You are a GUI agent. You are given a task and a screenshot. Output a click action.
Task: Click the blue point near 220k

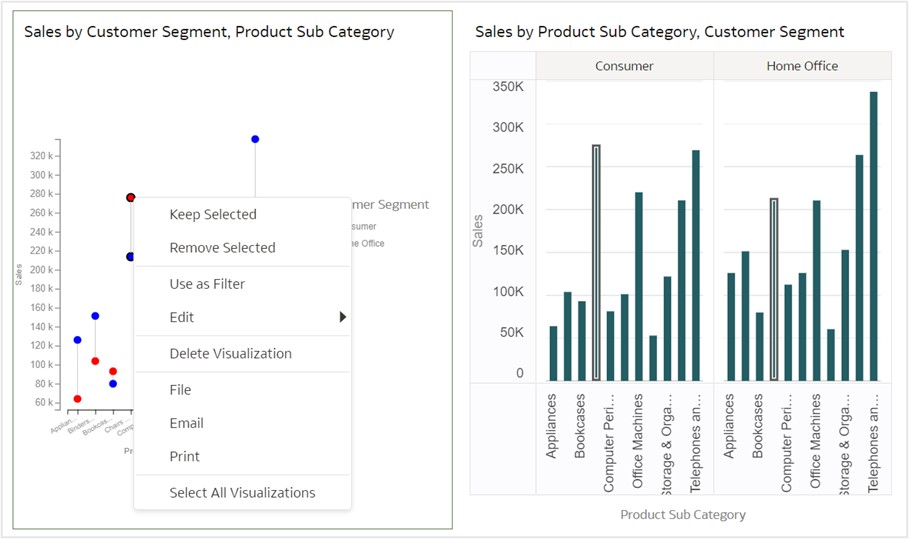pos(130,257)
